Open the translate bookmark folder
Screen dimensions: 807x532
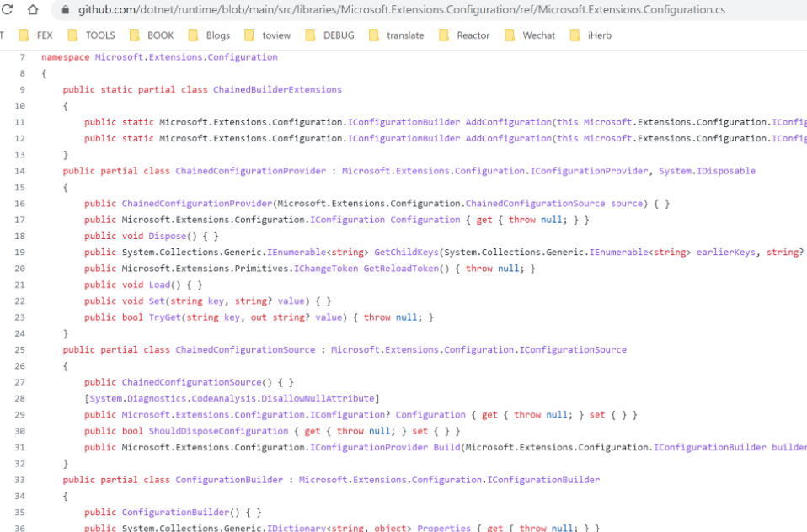[x=396, y=35]
